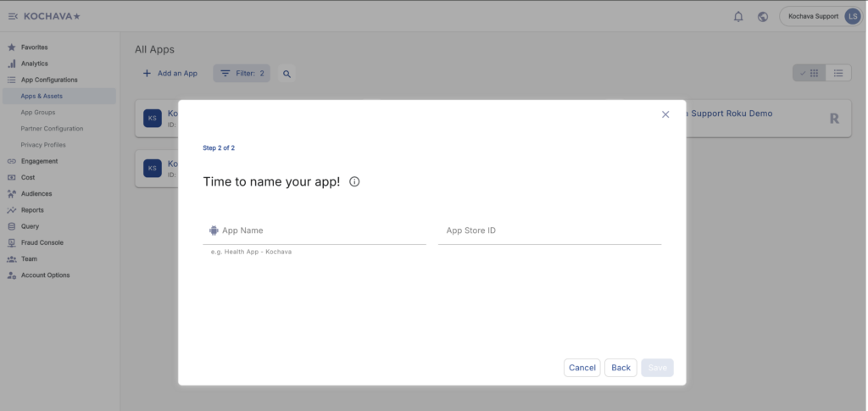
Task: Click the App Store ID field
Action: tap(549, 230)
